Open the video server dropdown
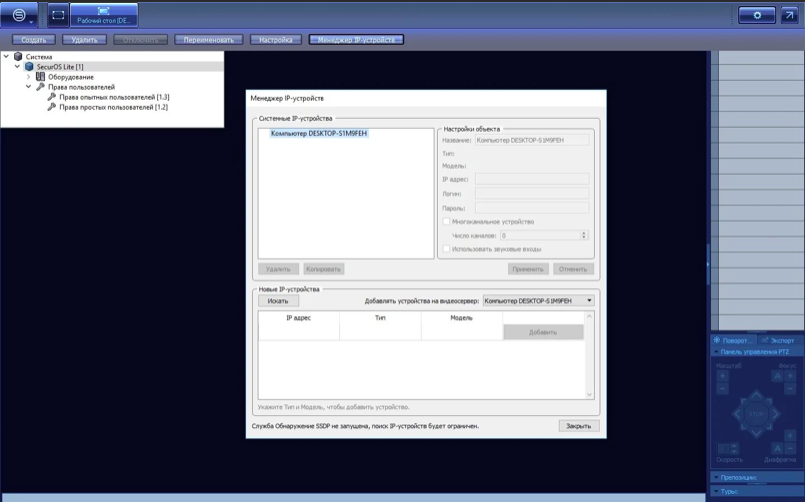The image size is (805, 502). [539, 301]
